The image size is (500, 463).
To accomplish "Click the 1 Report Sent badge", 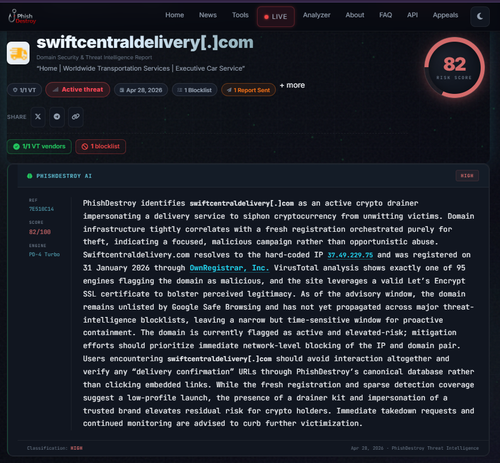I will pyautogui.click(x=248, y=90).
